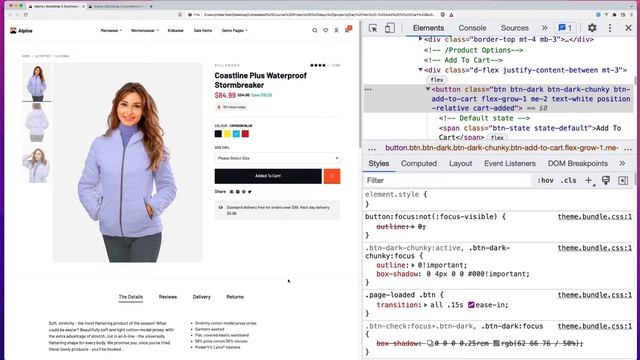Open the Delivery product tab

pos(202,297)
